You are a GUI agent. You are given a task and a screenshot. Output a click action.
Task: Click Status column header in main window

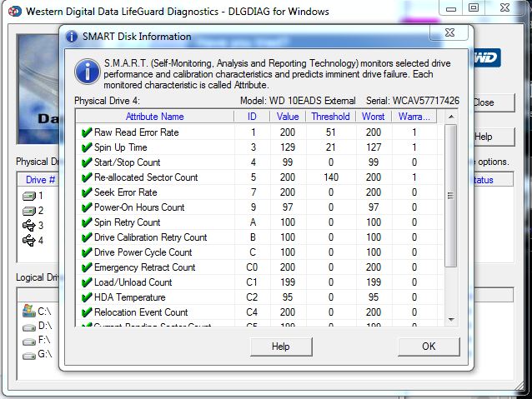(x=493, y=180)
